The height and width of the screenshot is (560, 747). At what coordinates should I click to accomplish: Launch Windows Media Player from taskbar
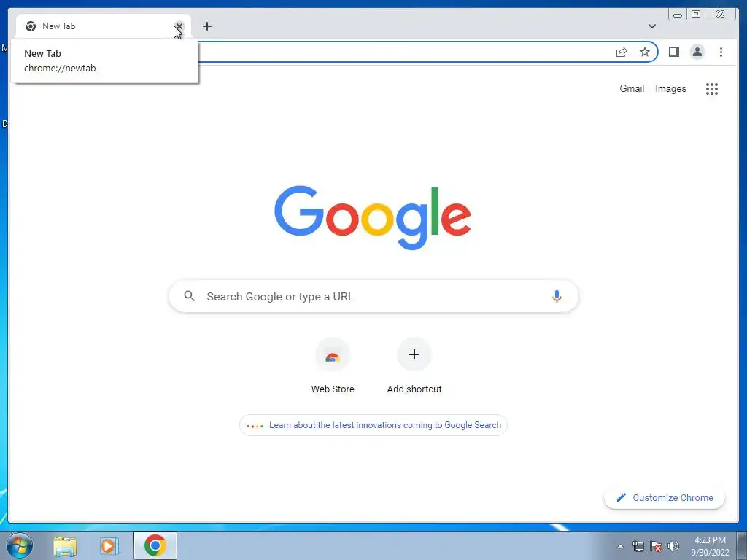(109, 545)
